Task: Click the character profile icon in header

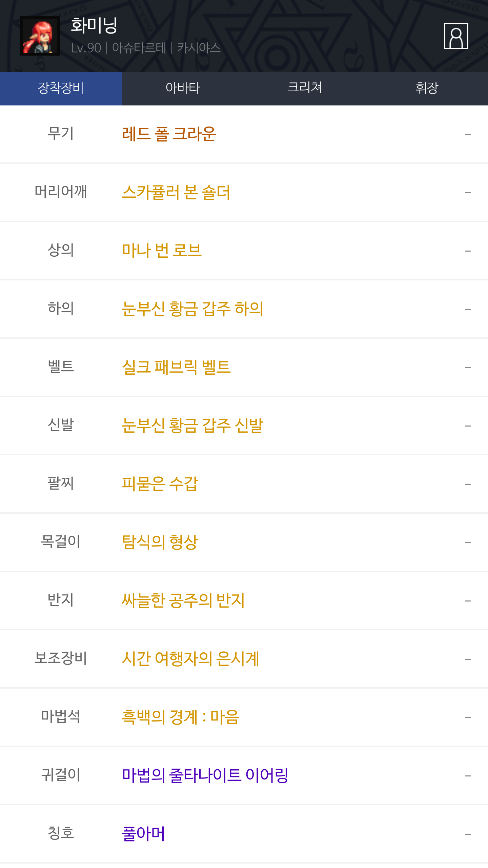Action: pos(456,36)
